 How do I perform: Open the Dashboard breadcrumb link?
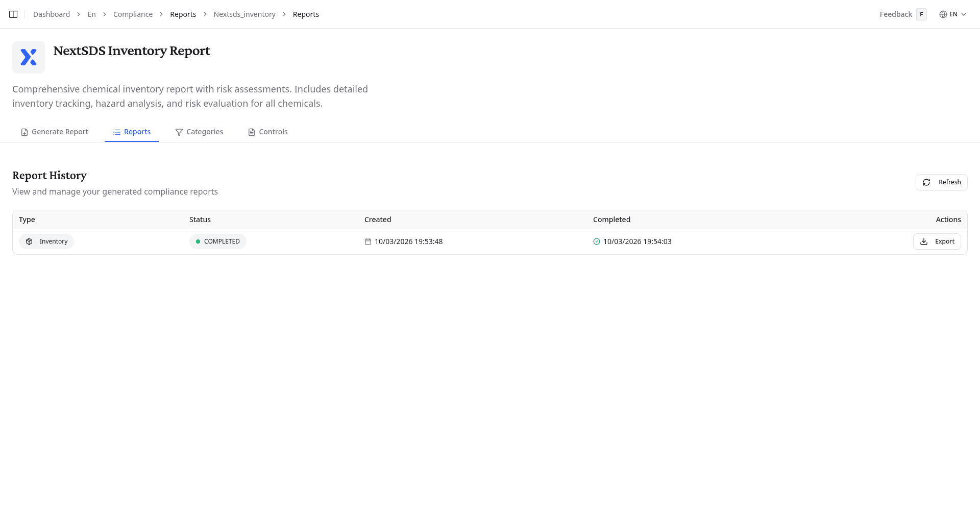coord(51,14)
